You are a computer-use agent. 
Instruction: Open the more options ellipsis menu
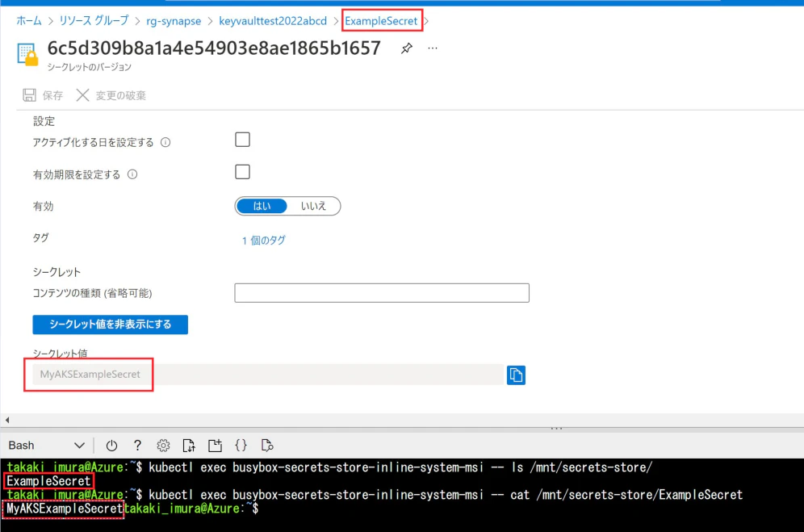432,48
